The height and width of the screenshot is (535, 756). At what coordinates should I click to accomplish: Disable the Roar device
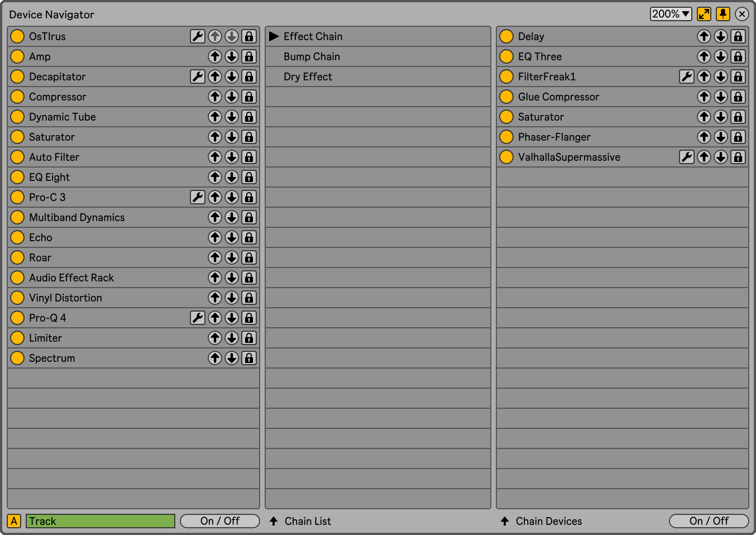pos(17,257)
